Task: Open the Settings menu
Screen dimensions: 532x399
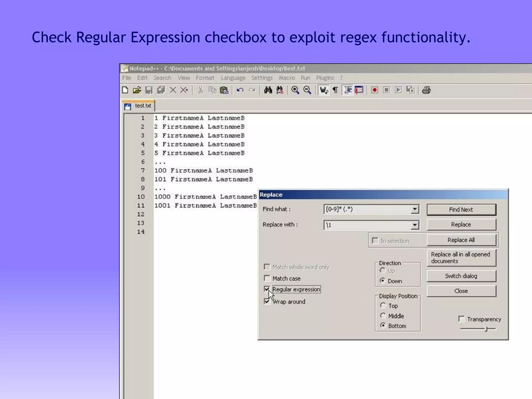Action: pyautogui.click(x=262, y=78)
